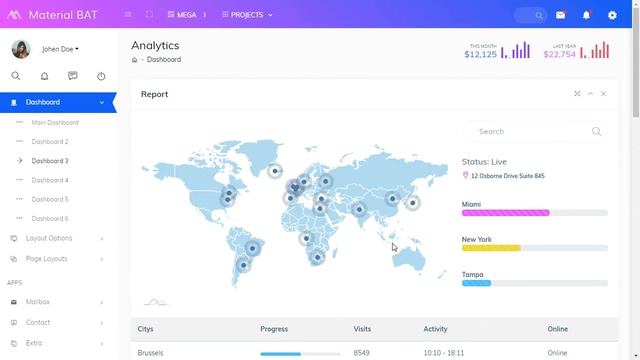Click the map marker over Japan
The height and width of the screenshot is (360, 640).
(413, 203)
